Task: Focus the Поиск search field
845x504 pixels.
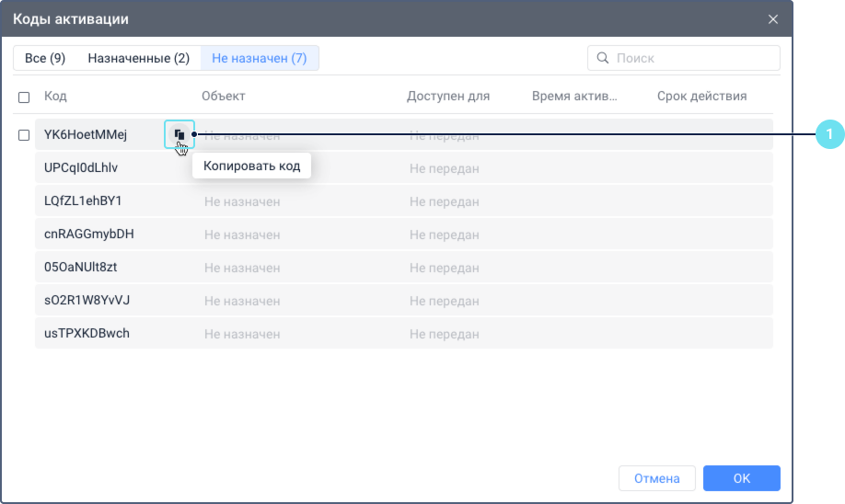Action: [x=683, y=58]
